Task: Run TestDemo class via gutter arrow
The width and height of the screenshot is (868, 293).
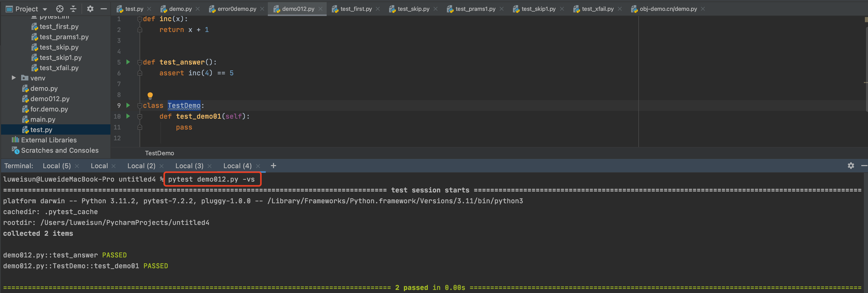Action: 128,105
